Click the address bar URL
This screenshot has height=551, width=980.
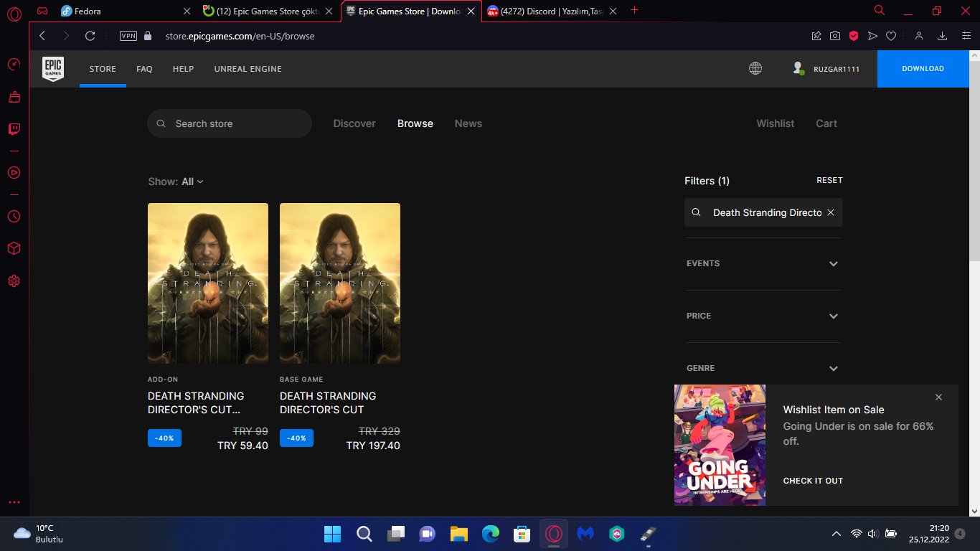pyautogui.click(x=240, y=36)
